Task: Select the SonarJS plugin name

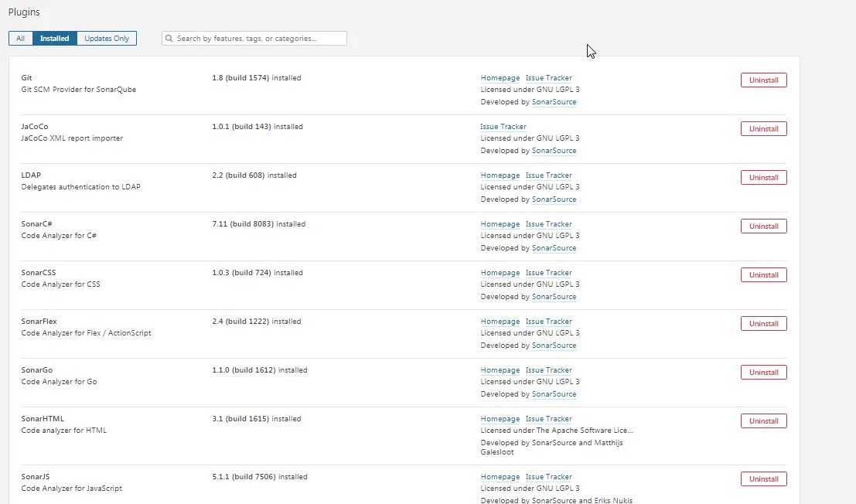Action: click(x=35, y=477)
